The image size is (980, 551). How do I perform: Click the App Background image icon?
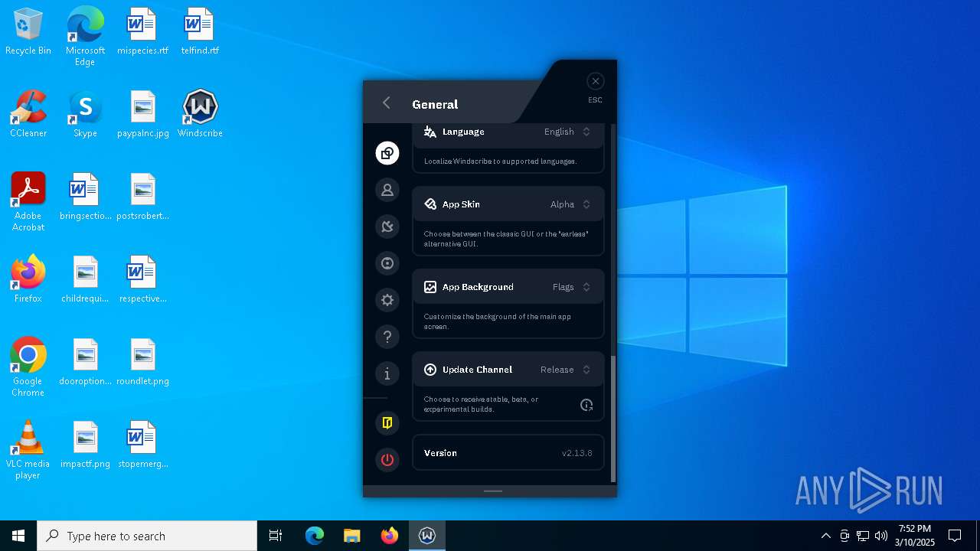click(430, 287)
